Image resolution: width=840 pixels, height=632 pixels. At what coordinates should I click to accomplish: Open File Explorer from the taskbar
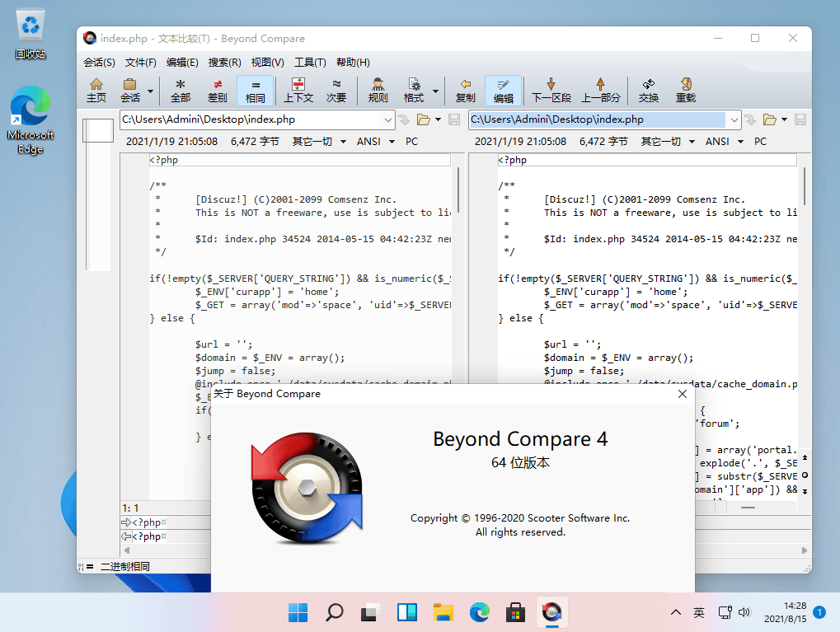coord(443,612)
